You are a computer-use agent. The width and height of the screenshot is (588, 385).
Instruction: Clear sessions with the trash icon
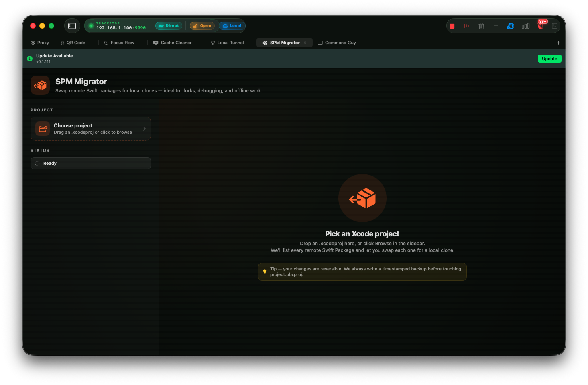tap(481, 26)
